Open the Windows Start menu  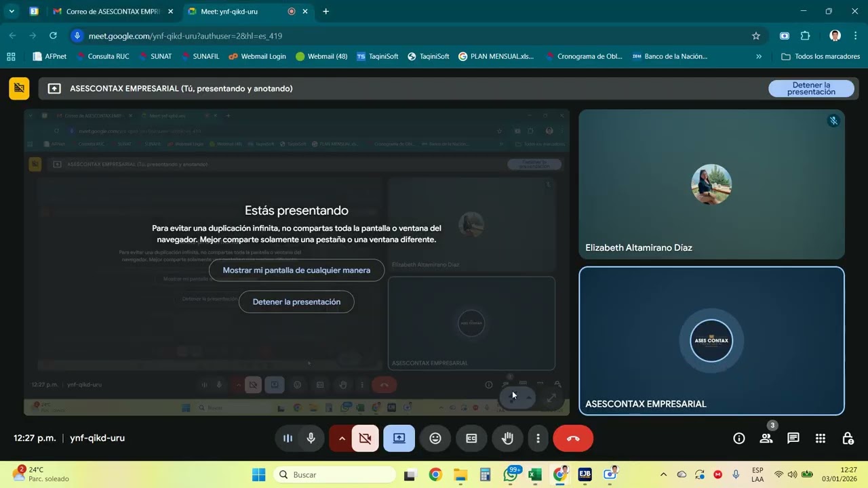pos(258,474)
